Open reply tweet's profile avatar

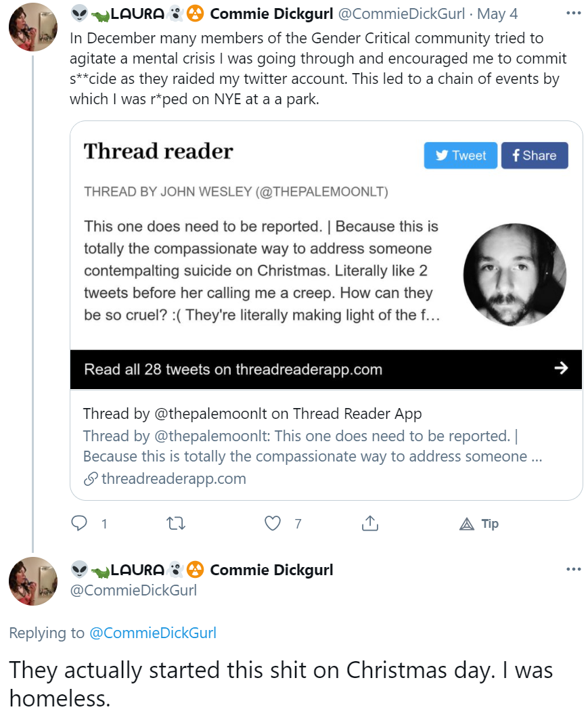33,581
